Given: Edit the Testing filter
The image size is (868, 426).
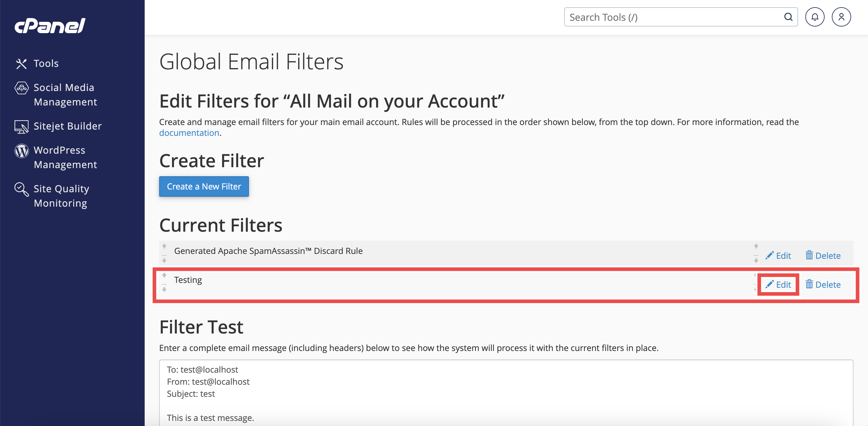Looking at the screenshot, I should click(x=778, y=285).
